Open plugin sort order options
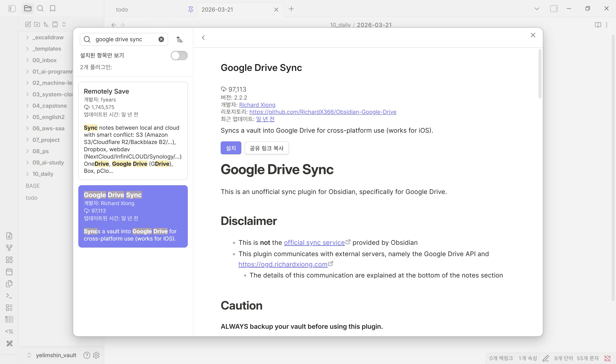Viewport: 616px width, 364px height. tap(179, 39)
